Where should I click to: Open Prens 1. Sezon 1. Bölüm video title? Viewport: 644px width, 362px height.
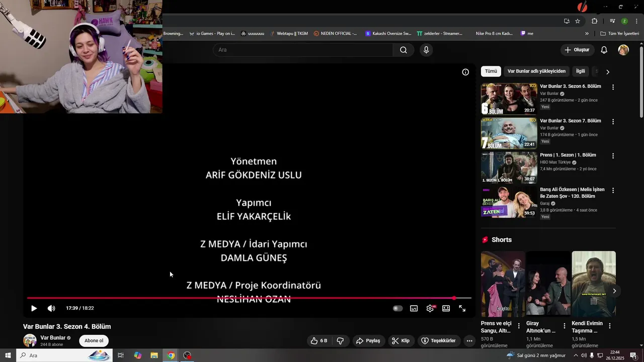tap(568, 155)
